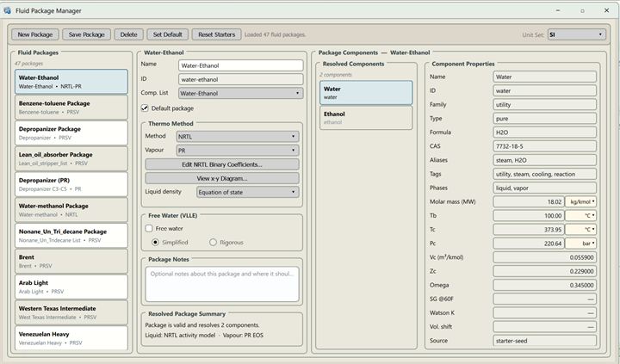This screenshot has height=364, width=620.
Task: Click the Delete button
Action: pos(128,34)
